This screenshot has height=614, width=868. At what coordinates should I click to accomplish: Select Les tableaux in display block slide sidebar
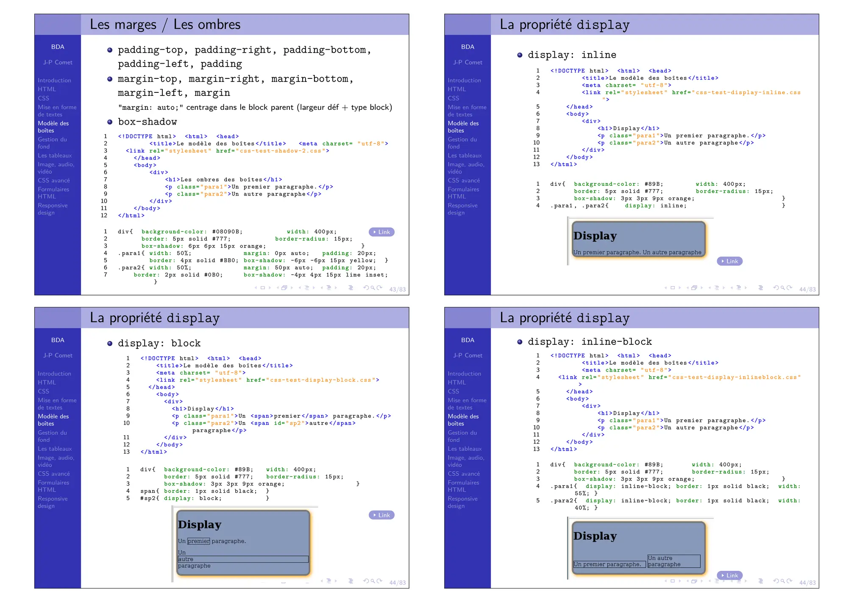pyautogui.click(x=55, y=449)
